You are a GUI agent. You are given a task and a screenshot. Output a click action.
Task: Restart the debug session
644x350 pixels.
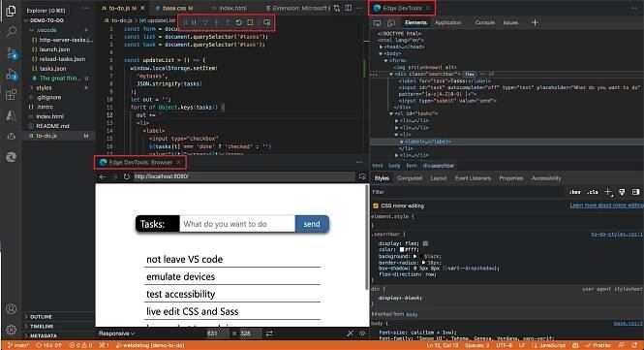[238, 22]
